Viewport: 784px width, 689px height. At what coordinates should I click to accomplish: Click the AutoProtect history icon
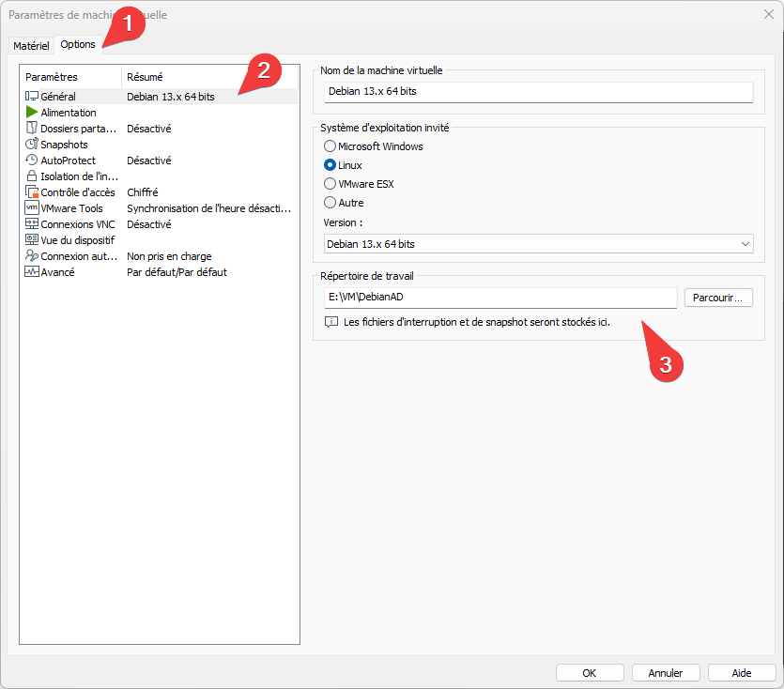pyautogui.click(x=32, y=160)
